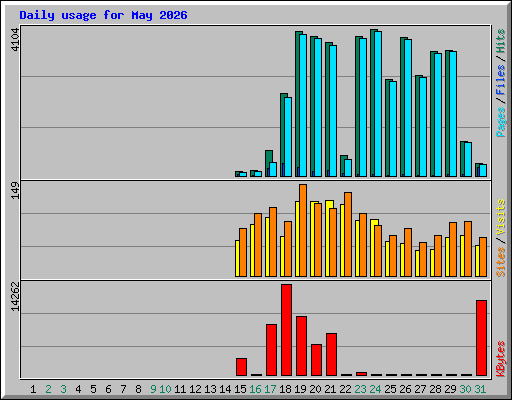
Task: Click the 'KBytes' legend label
Action: [501, 359]
